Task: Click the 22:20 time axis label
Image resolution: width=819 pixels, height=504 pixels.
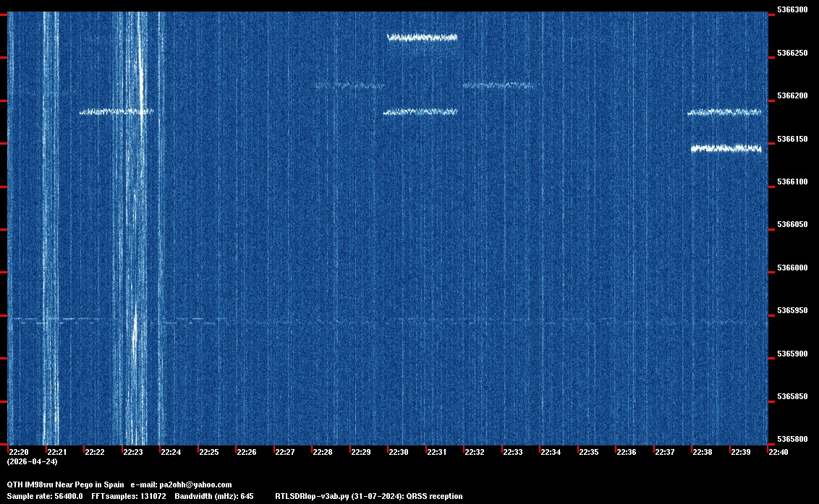Action: 18,452
